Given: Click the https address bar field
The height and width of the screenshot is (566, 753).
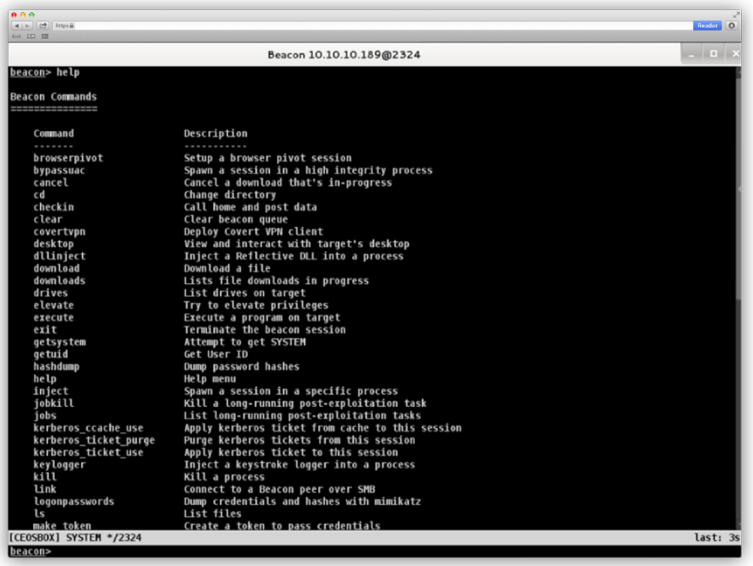Looking at the screenshot, I should coord(372,25).
